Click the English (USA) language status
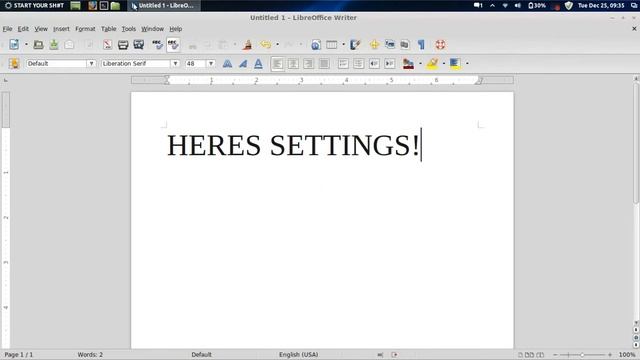 click(x=298, y=355)
